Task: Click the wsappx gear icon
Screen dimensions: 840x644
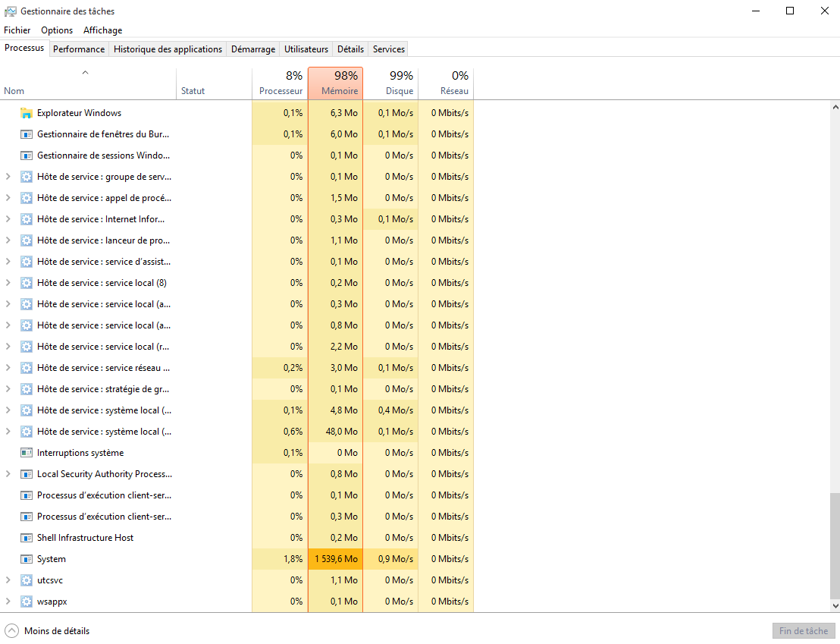Action: [x=27, y=602]
